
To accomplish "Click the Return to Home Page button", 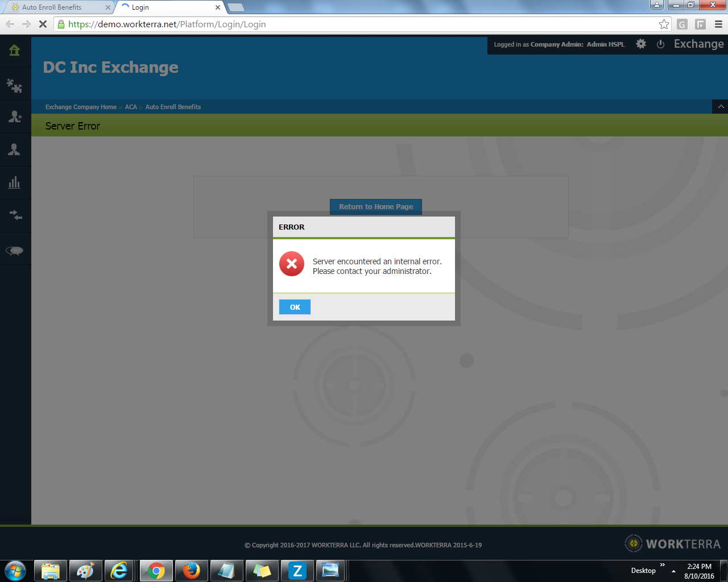I will coord(376,206).
